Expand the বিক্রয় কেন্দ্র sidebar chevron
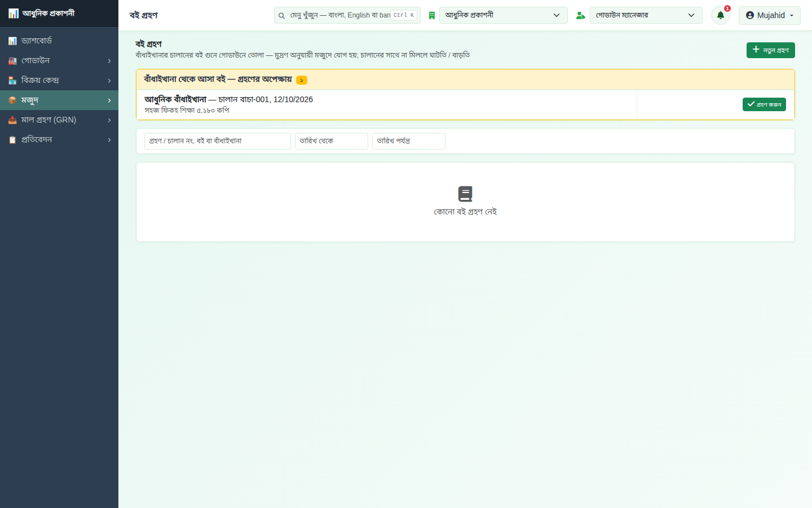 pyautogui.click(x=109, y=81)
